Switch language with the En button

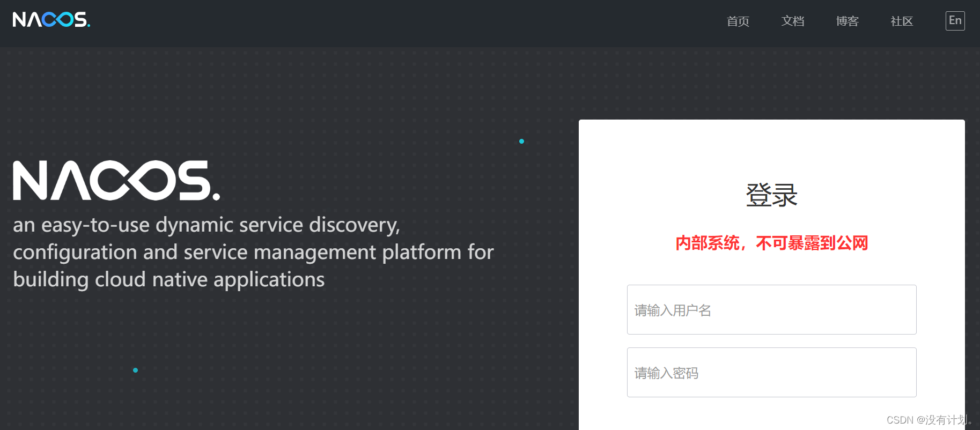click(x=955, y=21)
